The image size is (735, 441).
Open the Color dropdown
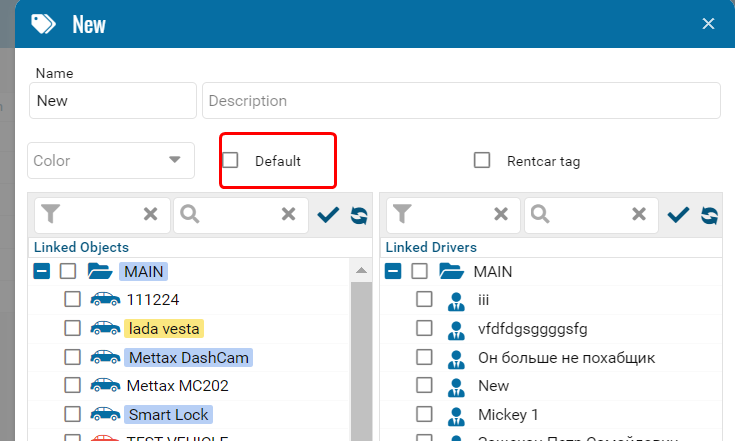coord(110,160)
